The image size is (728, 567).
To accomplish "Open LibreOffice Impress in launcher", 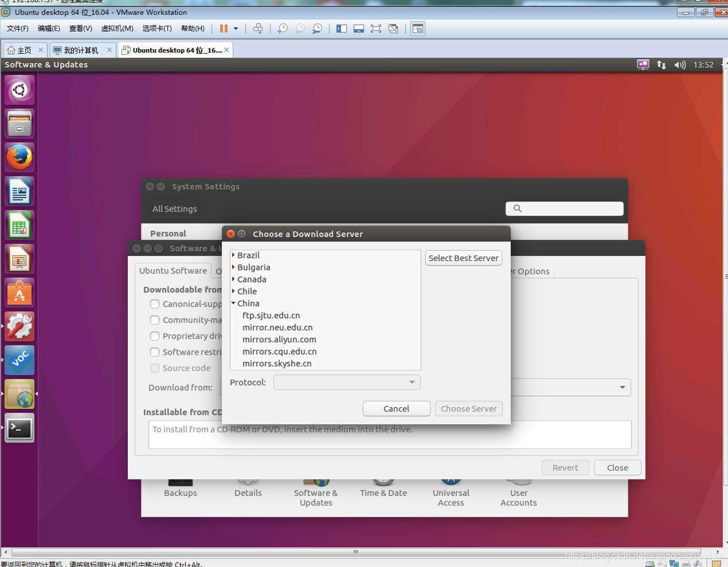I will [x=19, y=259].
